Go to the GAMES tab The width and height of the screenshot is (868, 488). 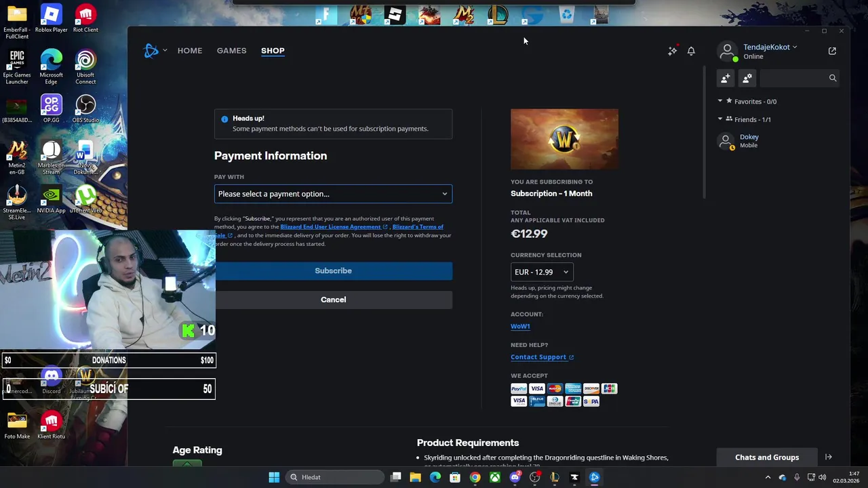pos(231,51)
